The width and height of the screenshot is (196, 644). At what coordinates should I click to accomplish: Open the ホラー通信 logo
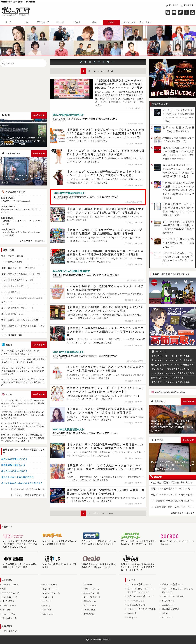click(x=13, y=558)
